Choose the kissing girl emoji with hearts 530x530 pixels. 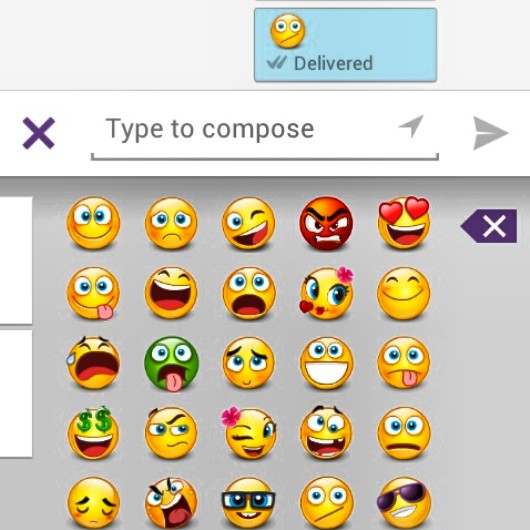[x=326, y=293]
